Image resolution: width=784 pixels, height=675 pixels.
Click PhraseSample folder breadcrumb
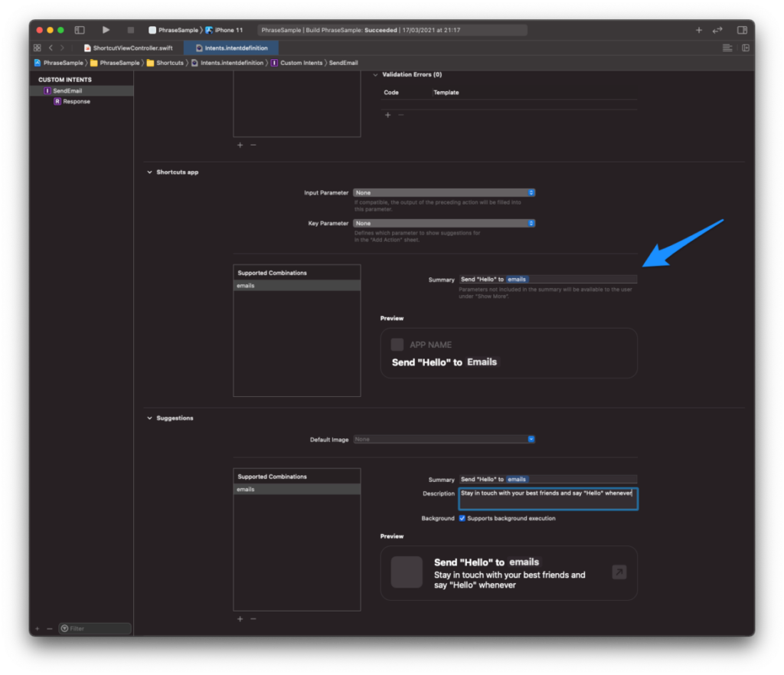pyautogui.click(x=115, y=63)
